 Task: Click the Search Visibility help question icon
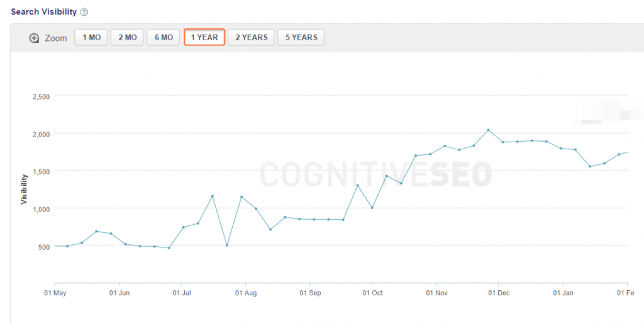tap(84, 12)
